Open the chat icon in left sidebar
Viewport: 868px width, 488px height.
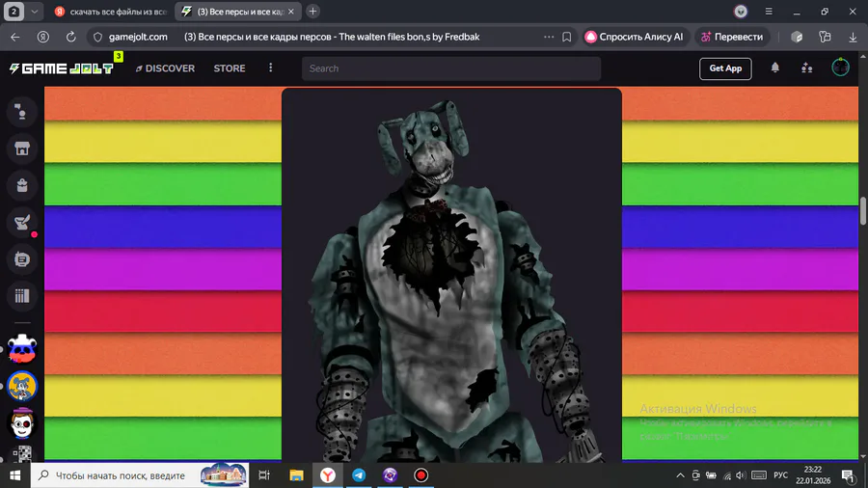coord(22,112)
